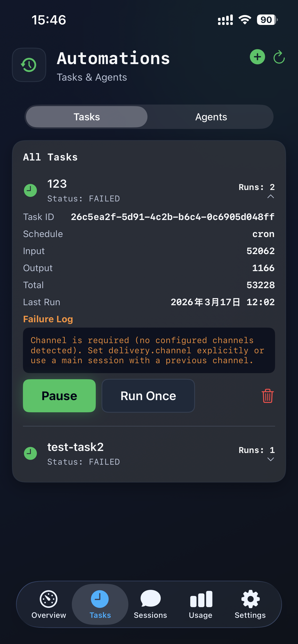Open the Settings gear tab
The image size is (298, 644).
tap(250, 604)
